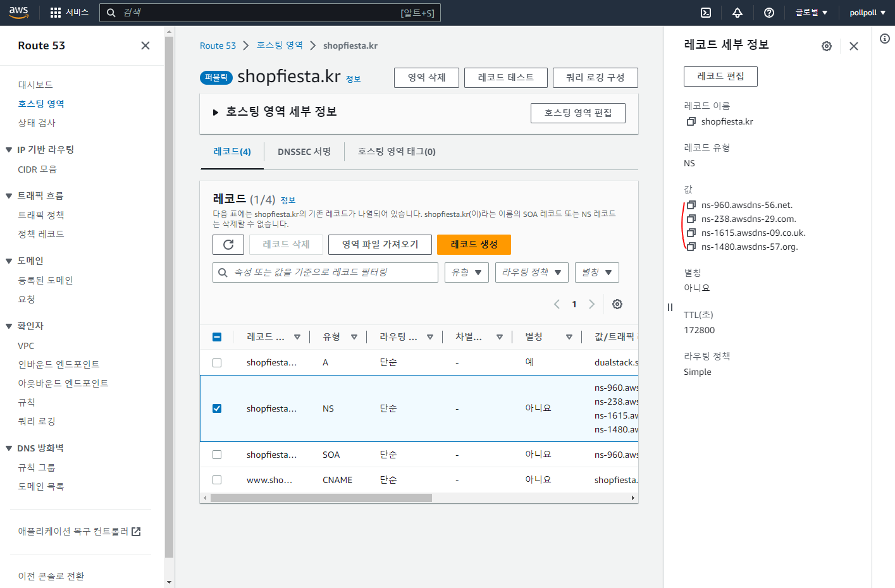Open the 유형 filter dropdown
The image size is (895, 588).
point(467,273)
